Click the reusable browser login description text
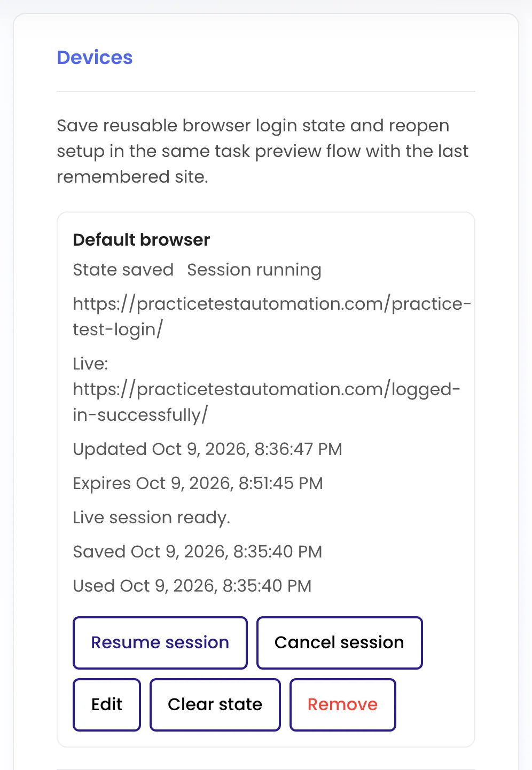Viewport: 532px width, 770px height. 263,151
